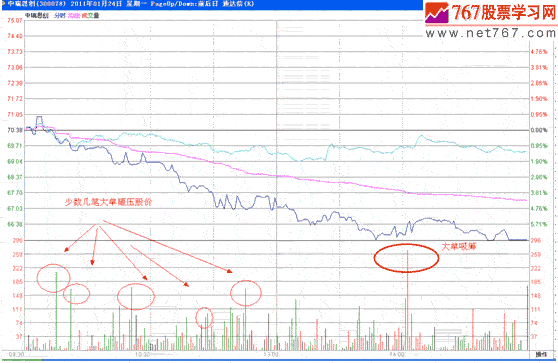Click the 67.70 price axis label
Screen dimensions: 558x363
click(x=15, y=193)
